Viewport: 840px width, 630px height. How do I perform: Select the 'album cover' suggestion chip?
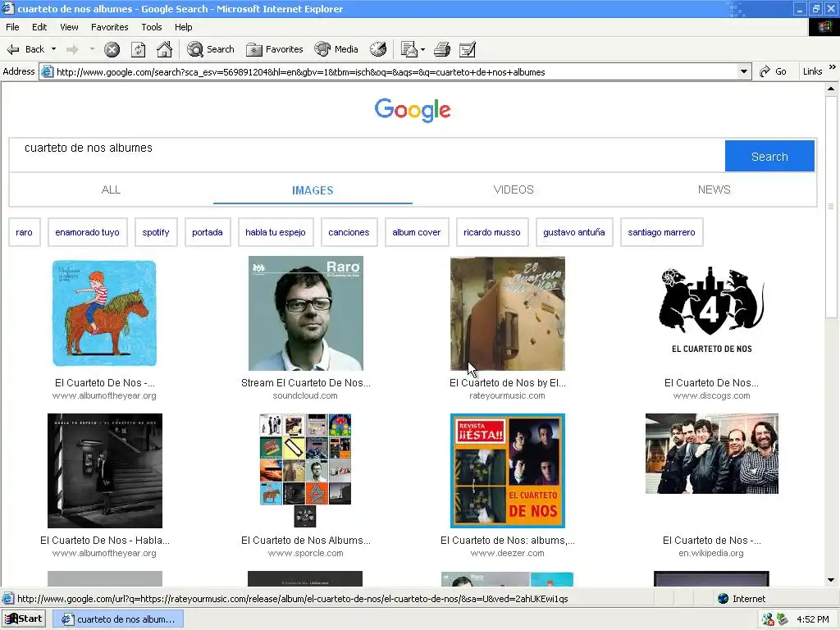pos(416,232)
